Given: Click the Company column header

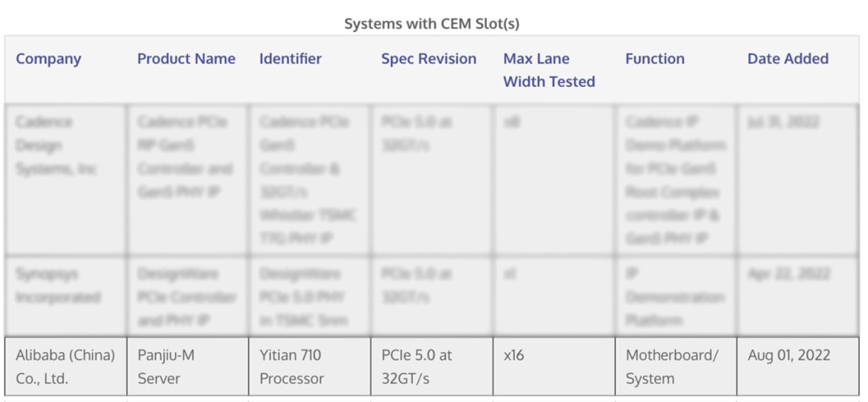Looking at the screenshot, I should [48, 59].
